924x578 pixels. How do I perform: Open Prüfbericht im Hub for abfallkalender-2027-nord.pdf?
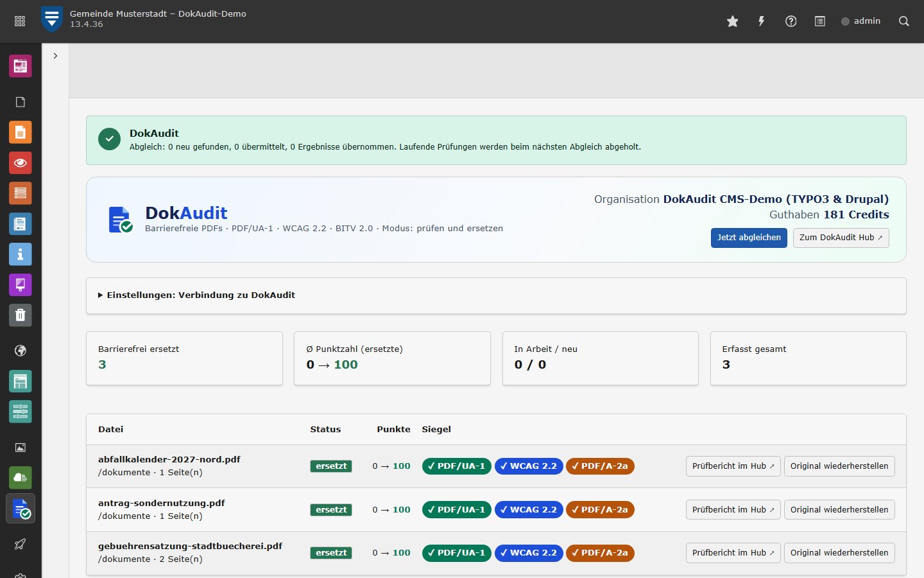733,466
